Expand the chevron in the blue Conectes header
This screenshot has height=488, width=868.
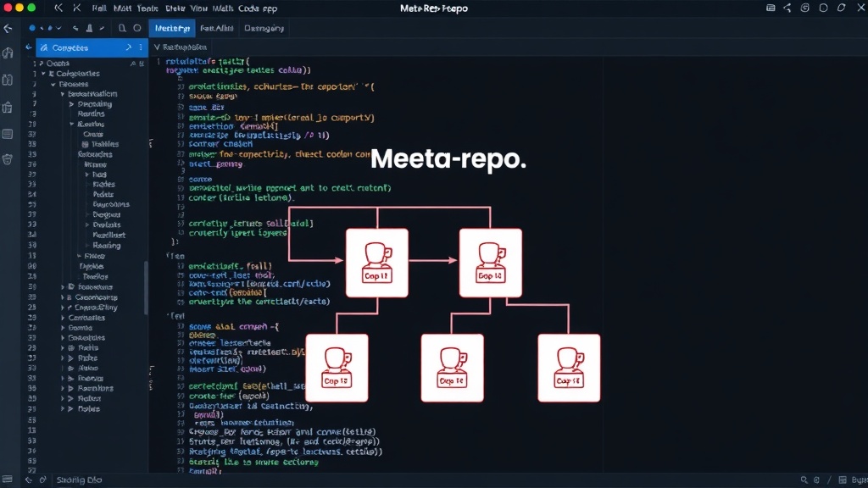129,47
